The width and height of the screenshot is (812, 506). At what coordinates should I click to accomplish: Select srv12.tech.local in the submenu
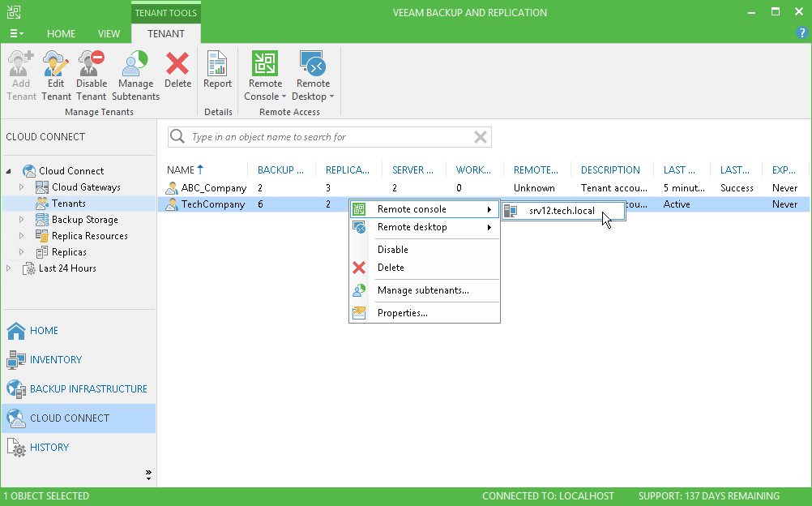(563, 211)
